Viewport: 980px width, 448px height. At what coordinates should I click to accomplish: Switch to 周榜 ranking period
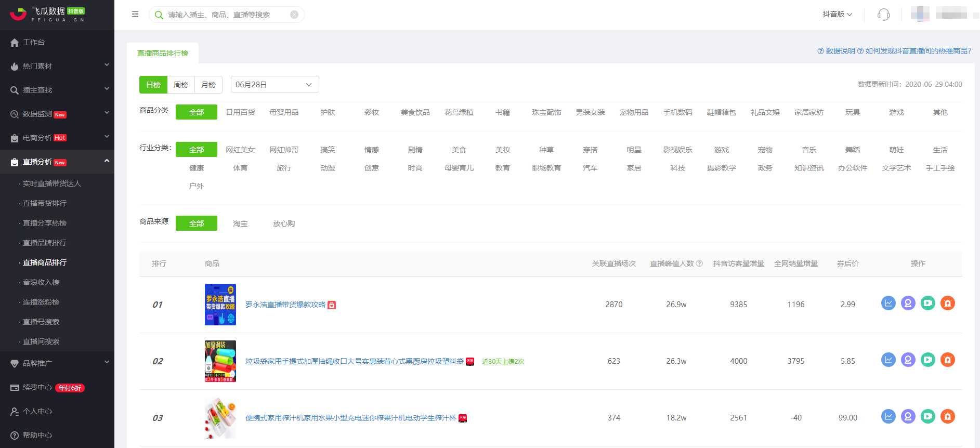tap(181, 85)
